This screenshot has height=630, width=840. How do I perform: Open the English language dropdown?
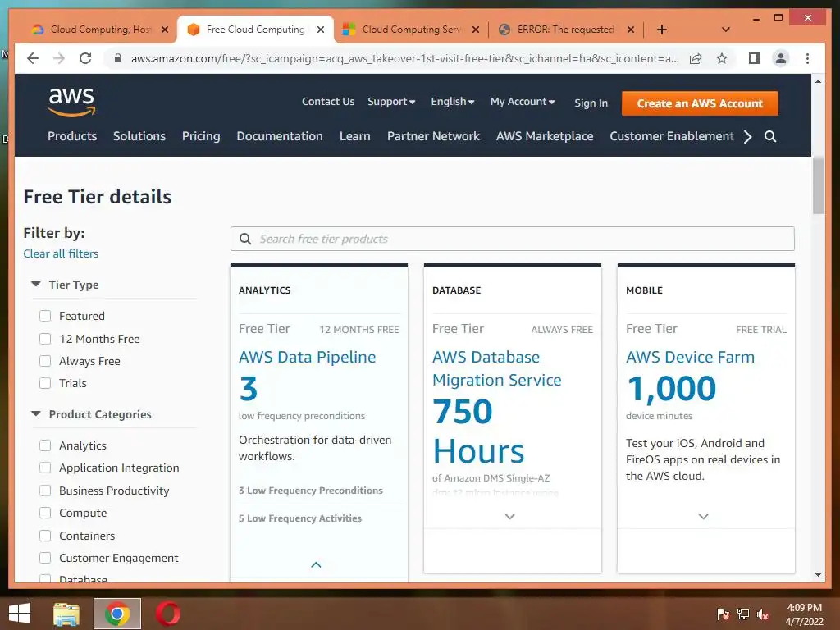click(x=453, y=102)
